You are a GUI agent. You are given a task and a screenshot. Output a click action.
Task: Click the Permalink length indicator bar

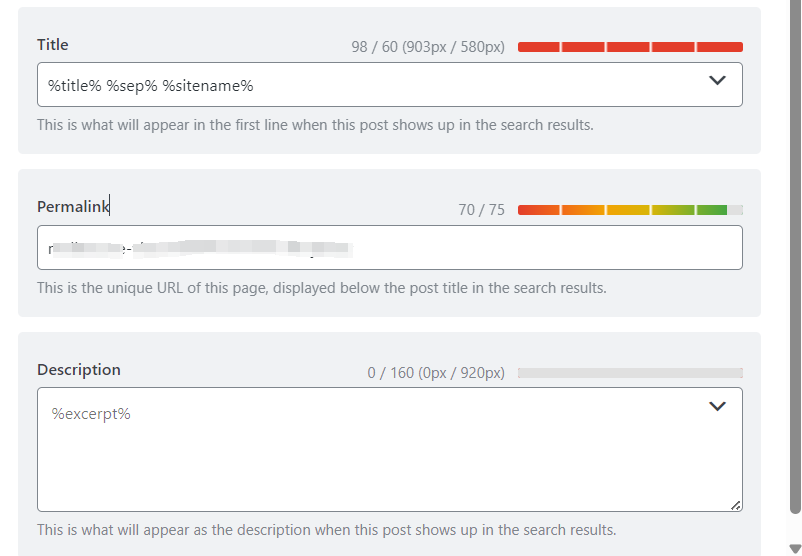(630, 210)
